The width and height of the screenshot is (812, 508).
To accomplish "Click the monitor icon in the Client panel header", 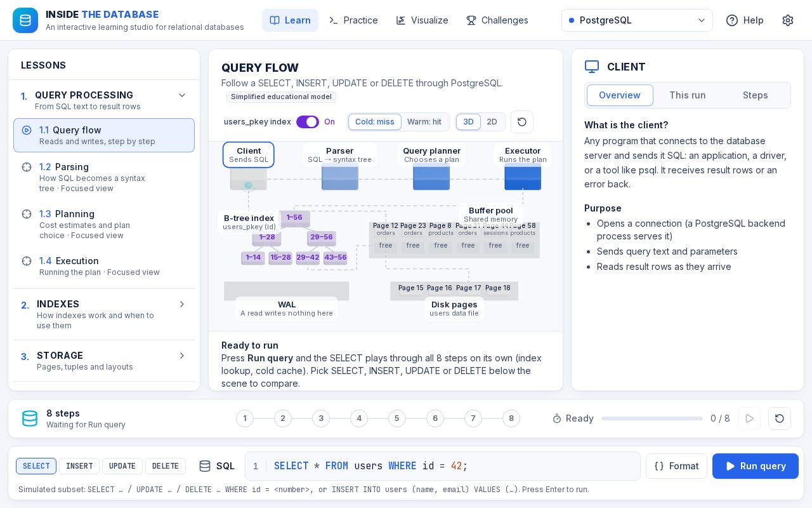I will [x=592, y=67].
